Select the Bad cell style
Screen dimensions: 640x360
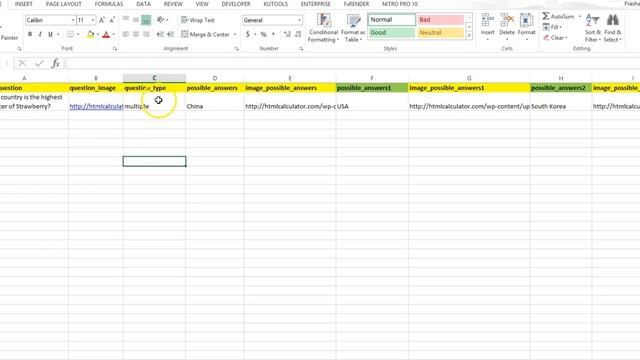click(x=441, y=20)
